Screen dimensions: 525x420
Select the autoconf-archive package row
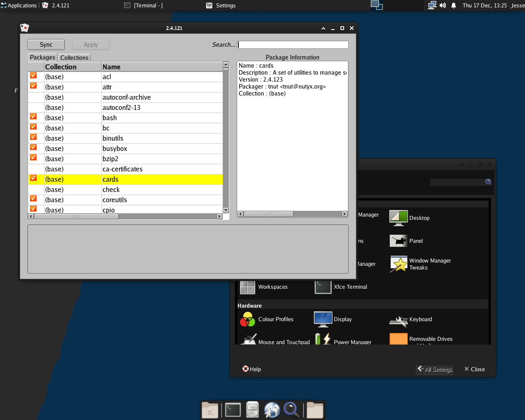[126, 97]
